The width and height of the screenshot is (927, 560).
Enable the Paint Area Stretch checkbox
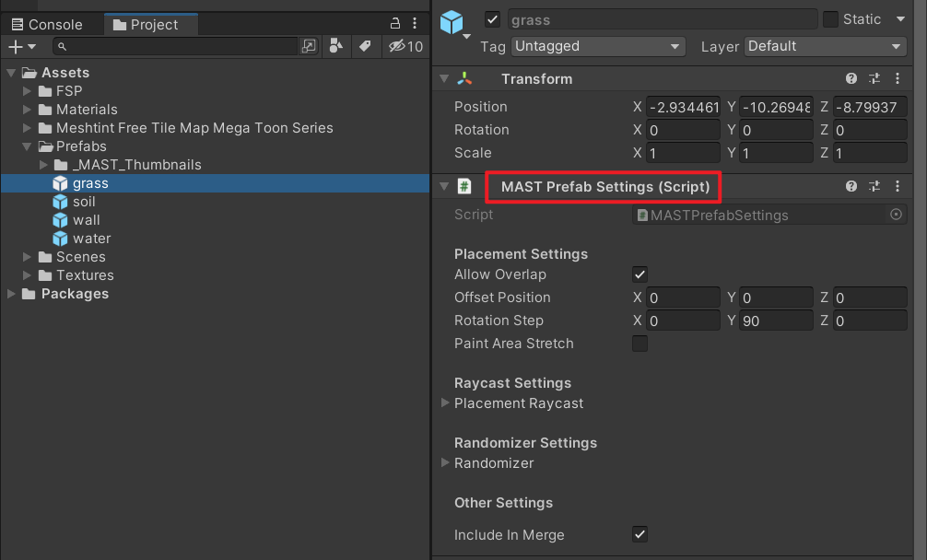pos(640,344)
